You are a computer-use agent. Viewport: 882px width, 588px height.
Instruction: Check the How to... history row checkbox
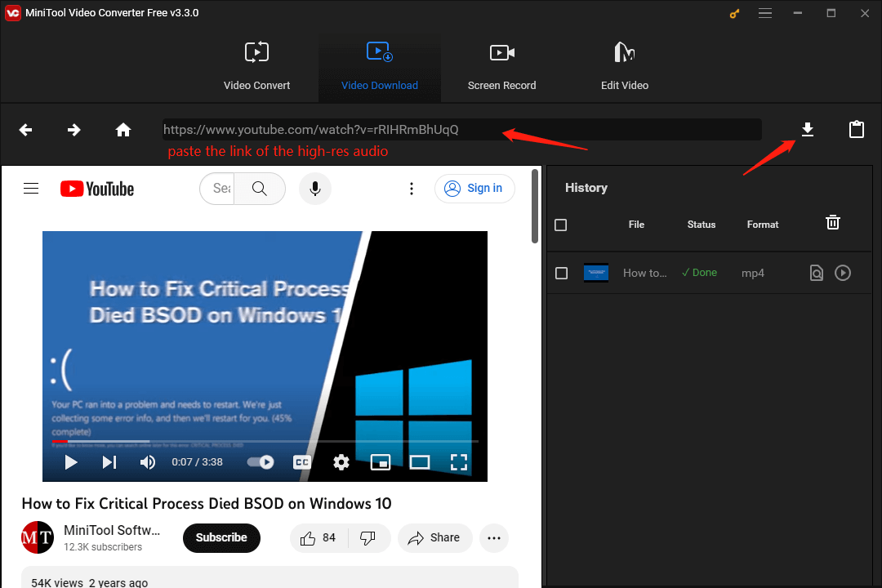pos(561,274)
